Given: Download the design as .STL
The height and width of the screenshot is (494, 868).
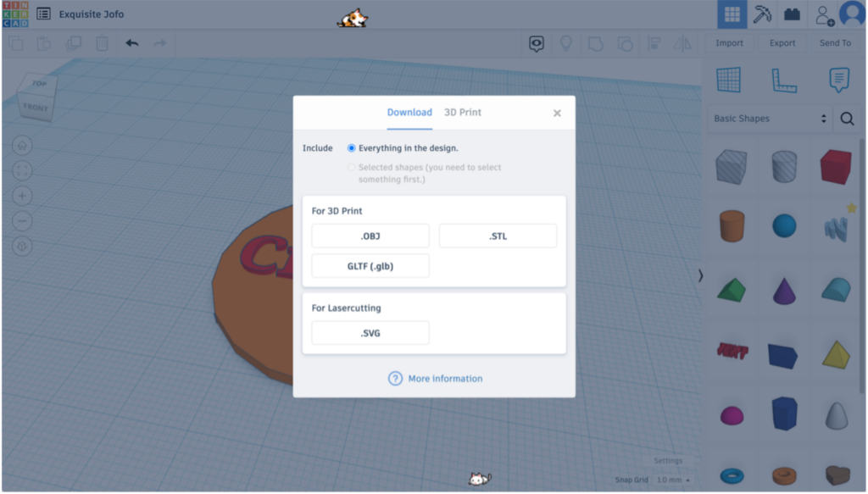Looking at the screenshot, I should [x=498, y=236].
